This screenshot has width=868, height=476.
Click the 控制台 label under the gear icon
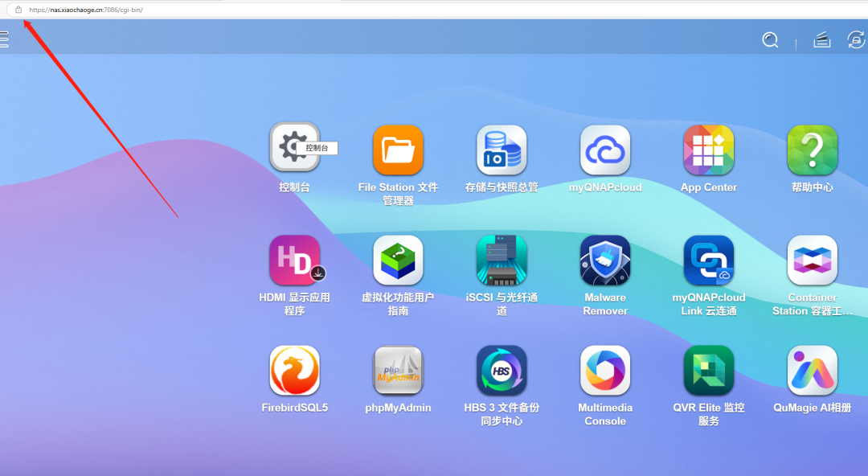pyautogui.click(x=294, y=187)
